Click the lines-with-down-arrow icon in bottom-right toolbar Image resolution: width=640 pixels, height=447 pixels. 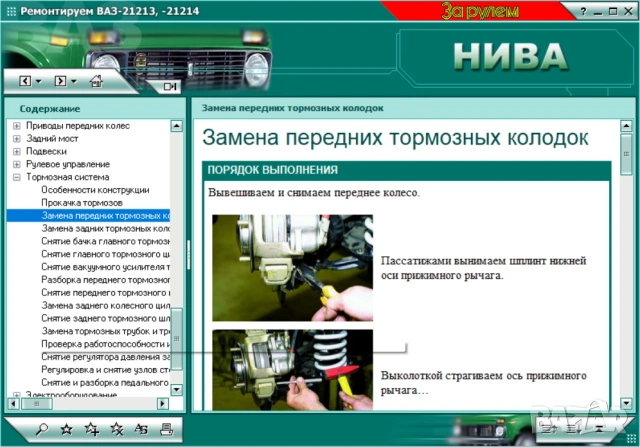574,429
